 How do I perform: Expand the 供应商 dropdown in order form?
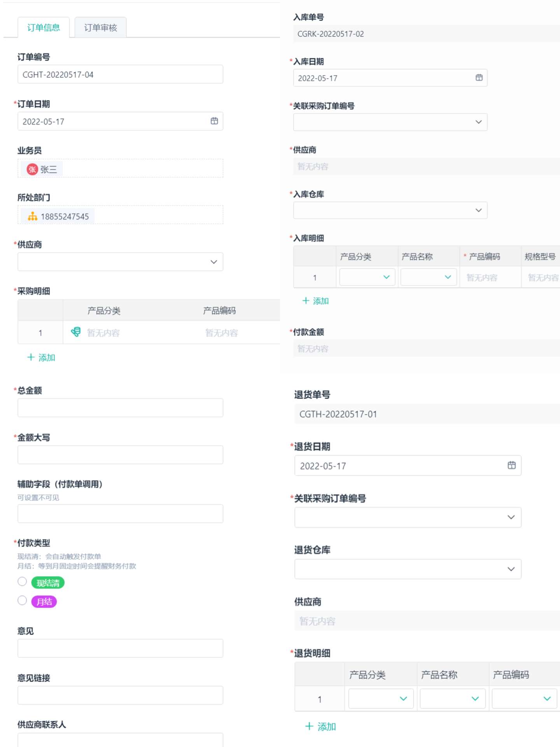point(120,262)
